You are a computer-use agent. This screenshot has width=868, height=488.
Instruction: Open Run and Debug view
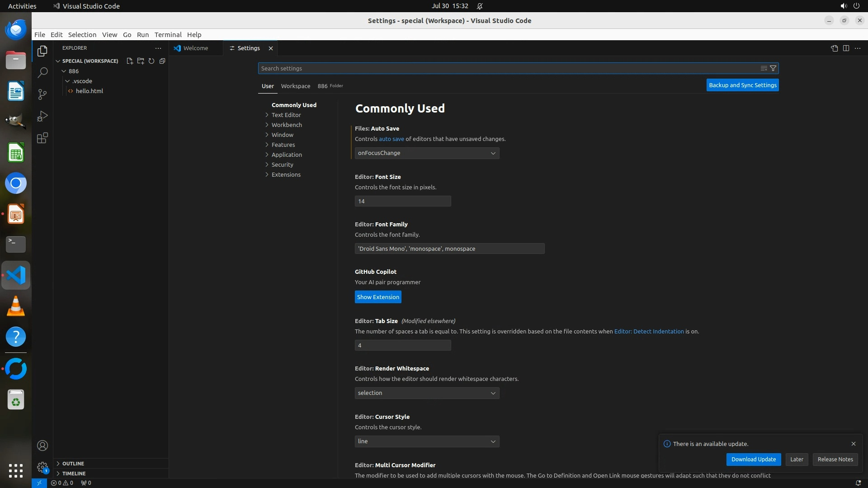[x=42, y=116]
